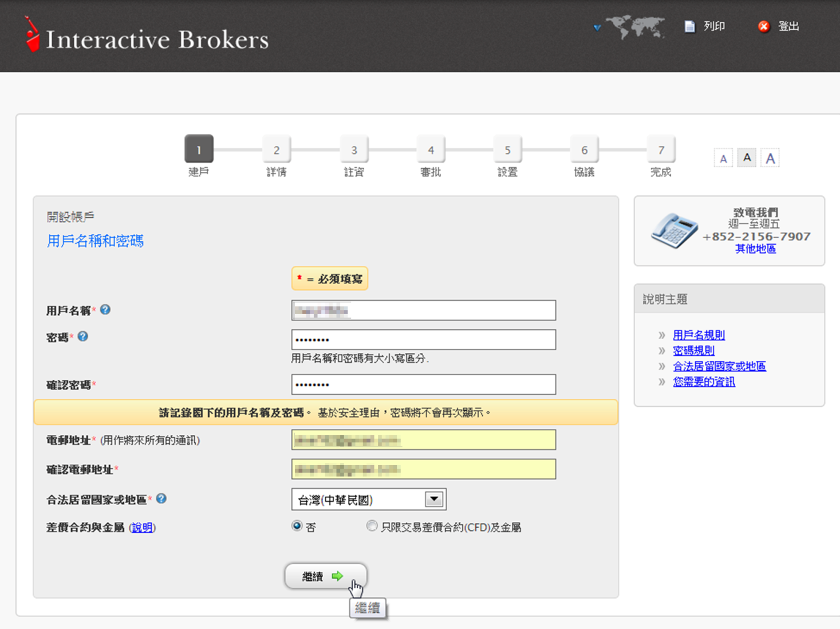Image resolution: width=840 pixels, height=629 pixels.
Task: Select step 7 完成
Action: tap(661, 150)
